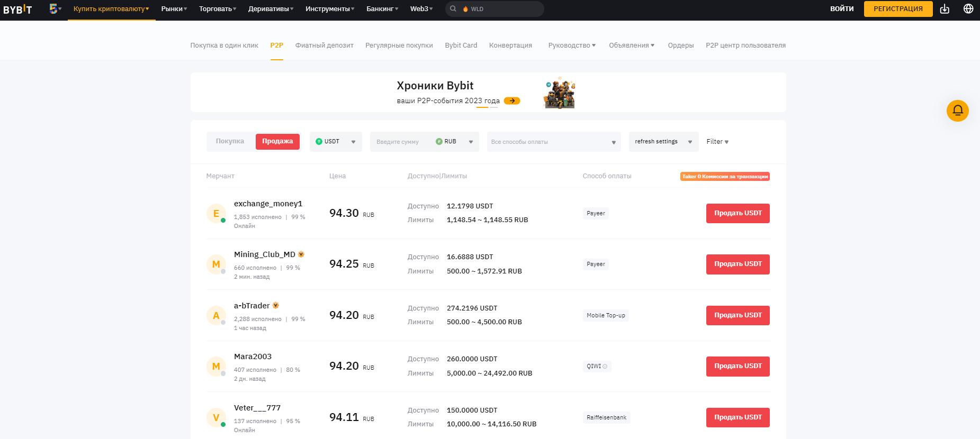The width and height of the screenshot is (980, 439).
Task: Click the Bybit logo
Action: click(x=17, y=9)
